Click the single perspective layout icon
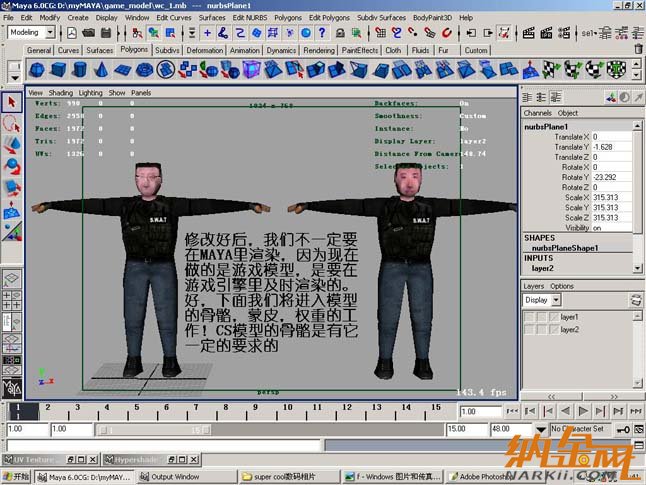Viewport: 646px width, 485px height. tap(12, 278)
